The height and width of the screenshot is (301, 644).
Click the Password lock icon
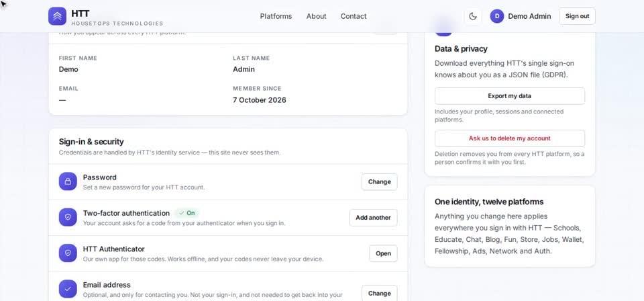(68, 181)
